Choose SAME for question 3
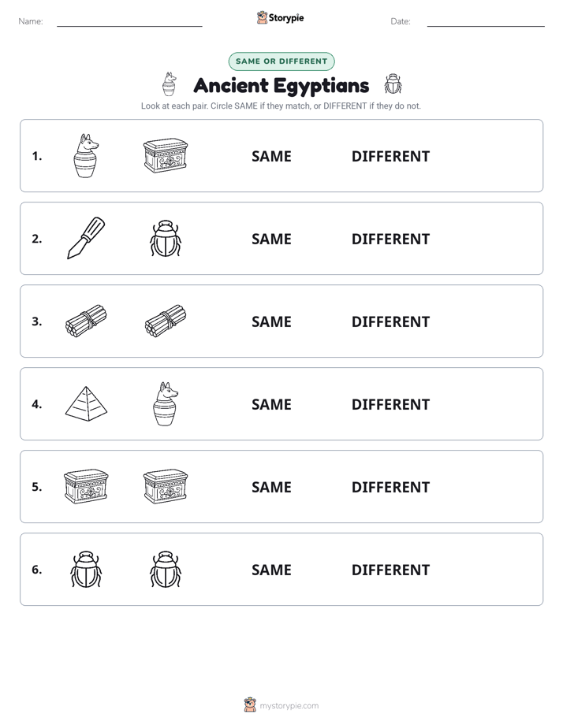The image size is (563, 728). [x=271, y=321]
